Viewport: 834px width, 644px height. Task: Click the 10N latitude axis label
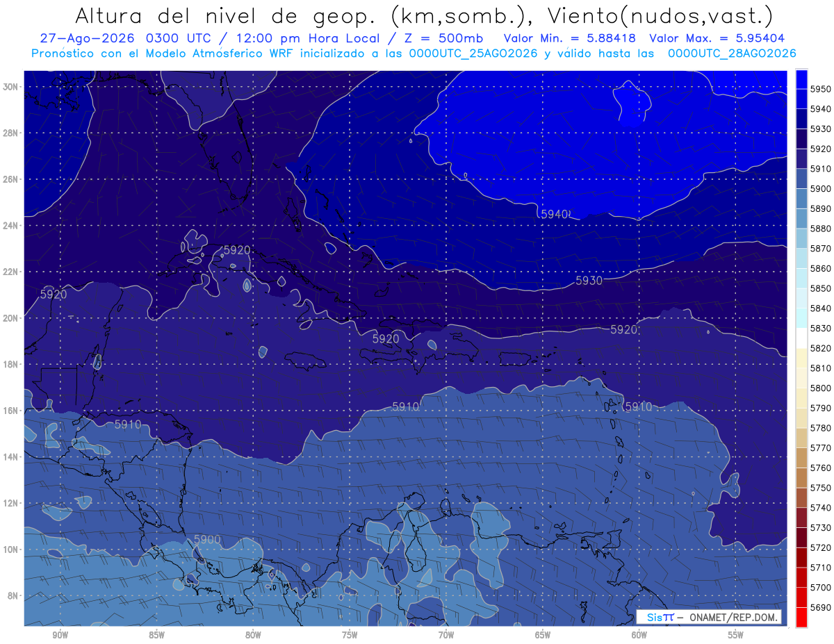[x=10, y=550]
